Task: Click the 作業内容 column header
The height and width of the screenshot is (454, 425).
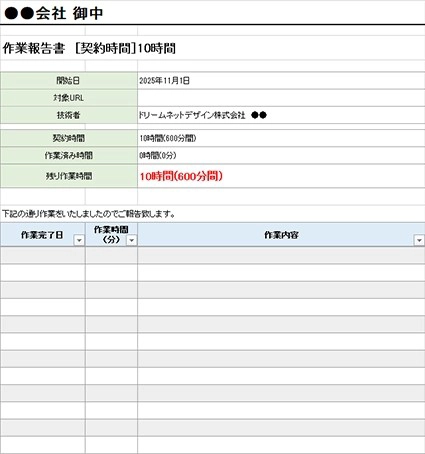Action: pyautogui.click(x=281, y=235)
